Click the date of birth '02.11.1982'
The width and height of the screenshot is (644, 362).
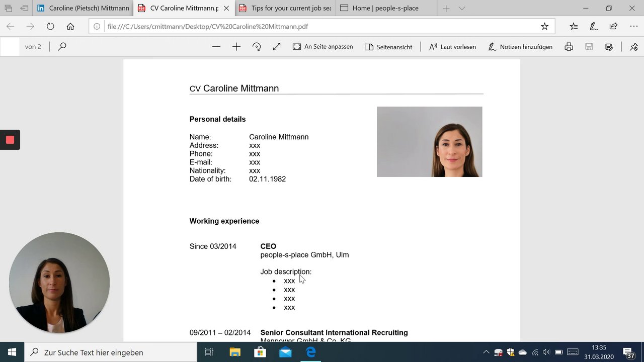(267, 179)
